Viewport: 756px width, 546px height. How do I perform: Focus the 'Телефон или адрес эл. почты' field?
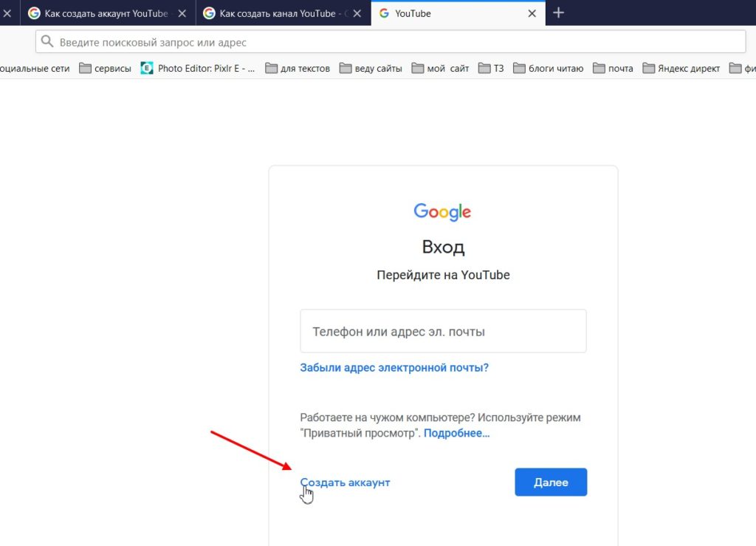443,331
